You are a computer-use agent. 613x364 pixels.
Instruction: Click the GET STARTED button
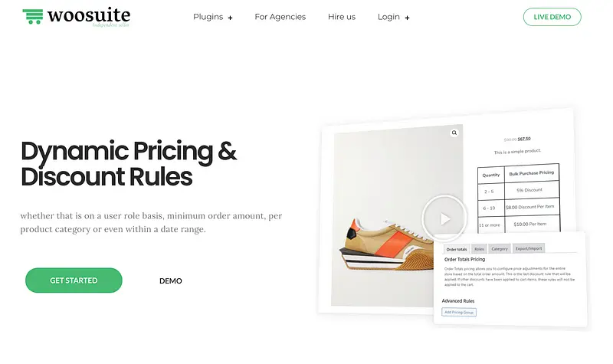pos(74,280)
